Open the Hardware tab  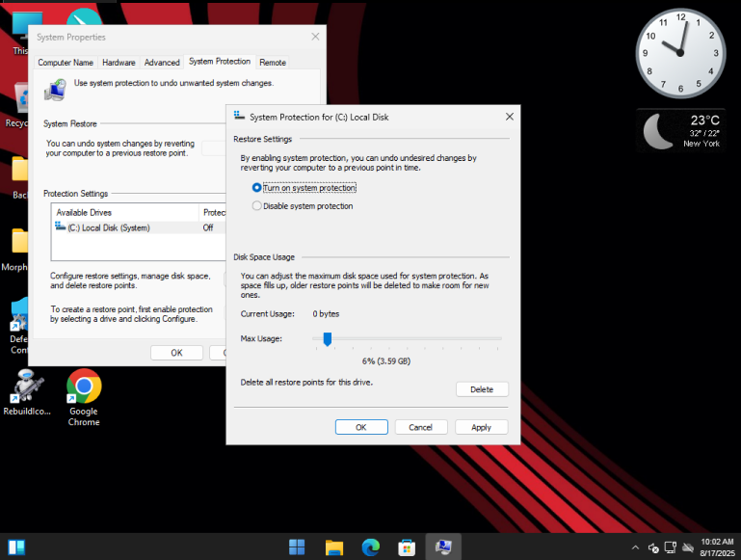click(x=119, y=63)
